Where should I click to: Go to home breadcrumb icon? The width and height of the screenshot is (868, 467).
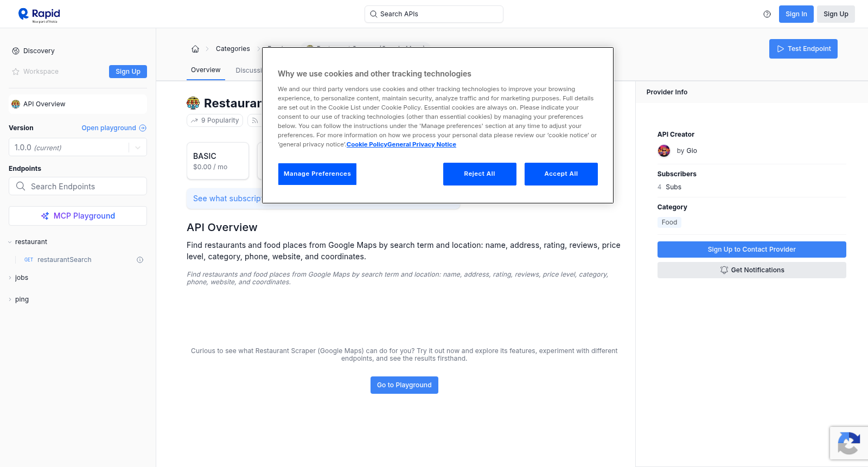coord(195,49)
